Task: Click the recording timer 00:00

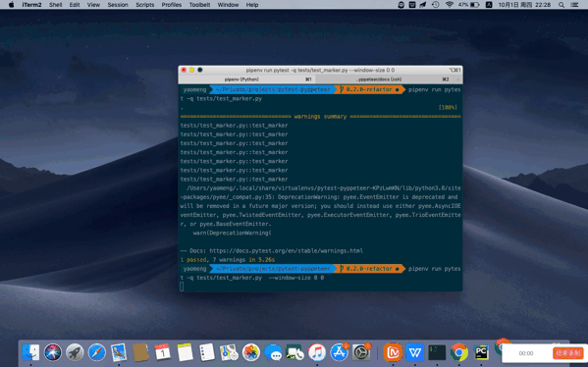Action: pyautogui.click(x=526, y=353)
